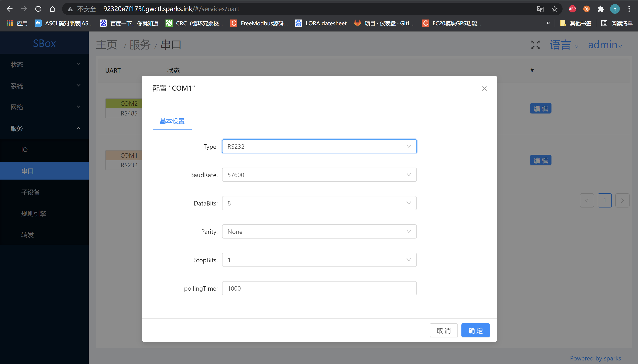Go to browser home page
638x364 pixels.
(52, 9)
